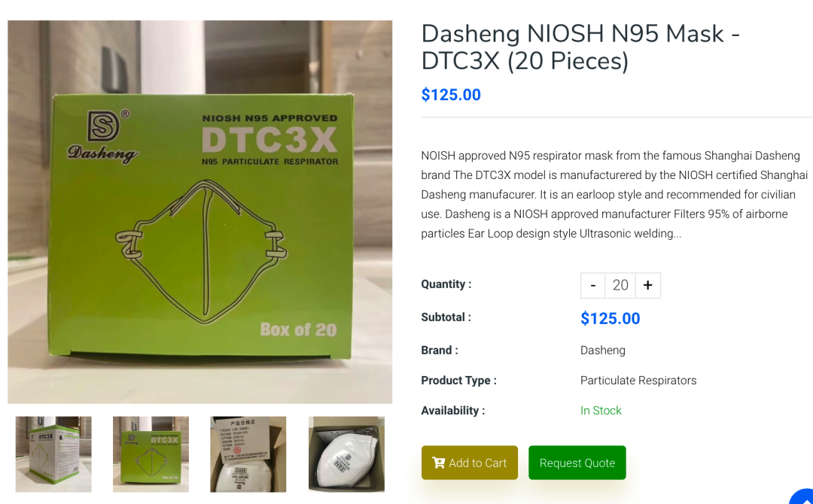813x504 pixels.
Task: Click the blue round button at bottom-right corner
Action: (x=803, y=496)
